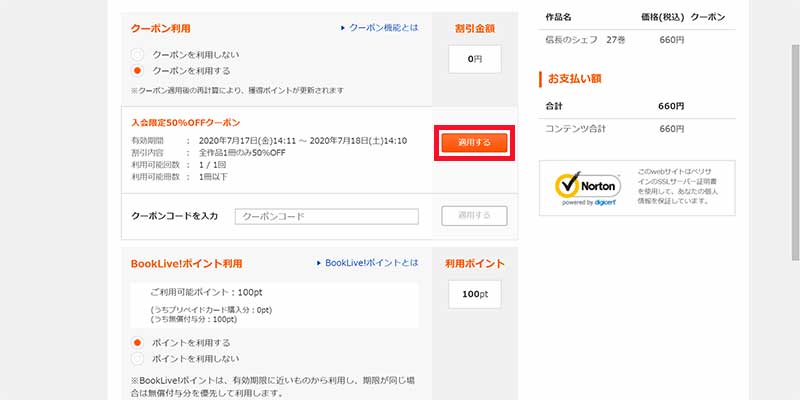Click the 入会限定50%OFFクーポン title
This screenshot has width=800, height=400.
pyautogui.click(x=185, y=122)
